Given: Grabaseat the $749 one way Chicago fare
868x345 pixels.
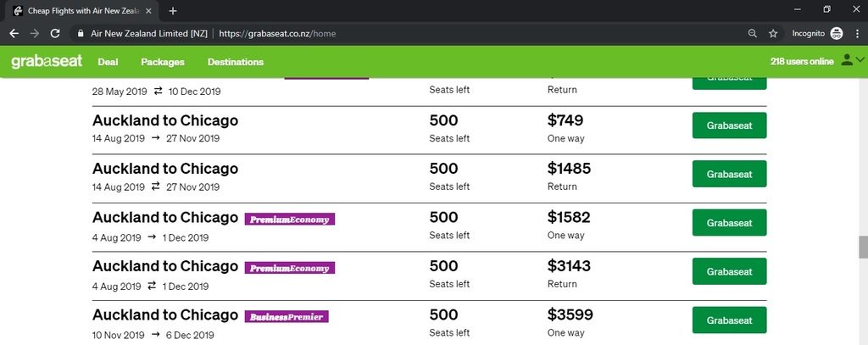Looking at the screenshot, I should click(x=729, y=125).
